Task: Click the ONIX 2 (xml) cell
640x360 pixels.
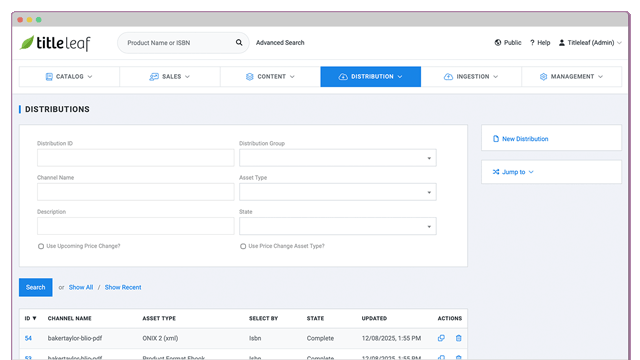Action: [160, 338]
